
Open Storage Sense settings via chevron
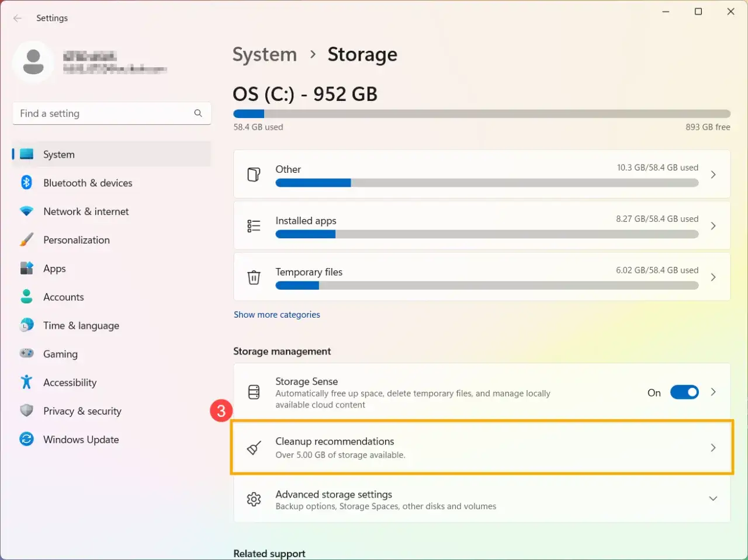713,392
